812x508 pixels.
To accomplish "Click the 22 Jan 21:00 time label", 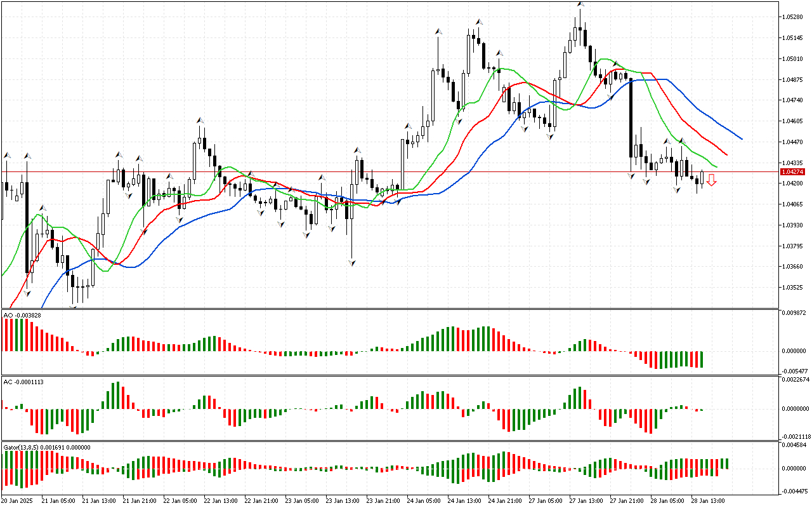I will point(261,500).
